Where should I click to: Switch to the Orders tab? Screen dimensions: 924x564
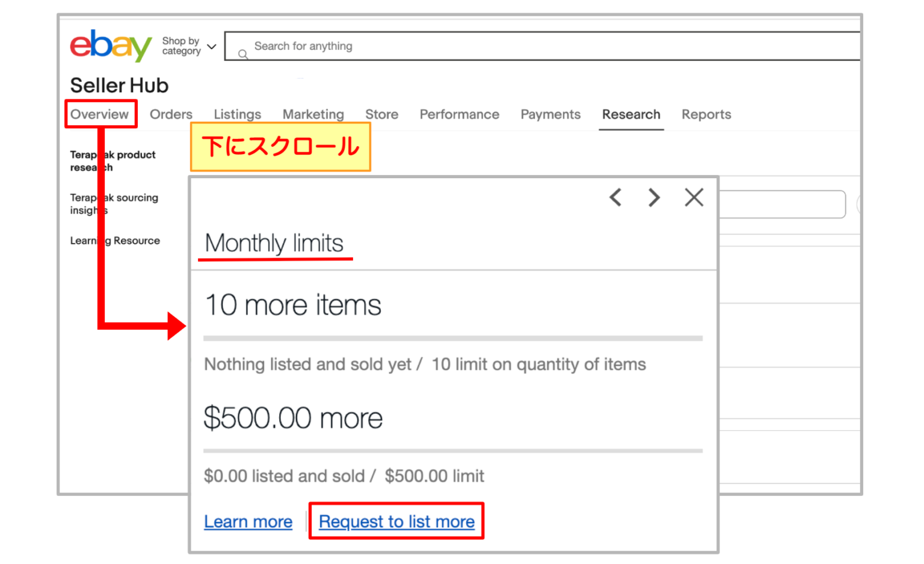pos(171,114)
